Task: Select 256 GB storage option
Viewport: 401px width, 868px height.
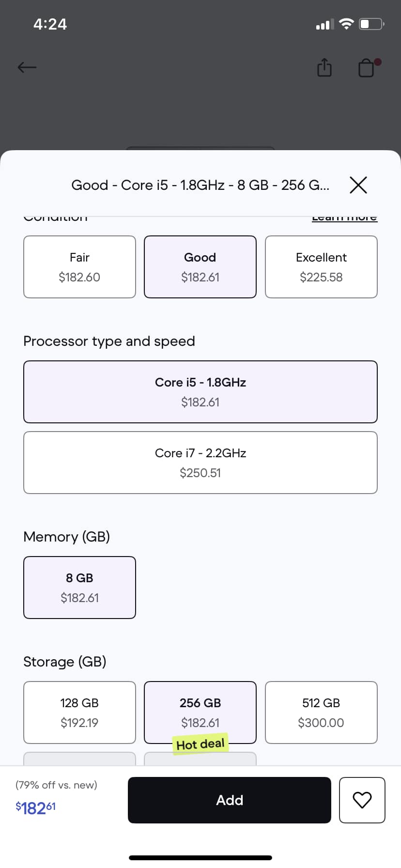Action: 200,713
